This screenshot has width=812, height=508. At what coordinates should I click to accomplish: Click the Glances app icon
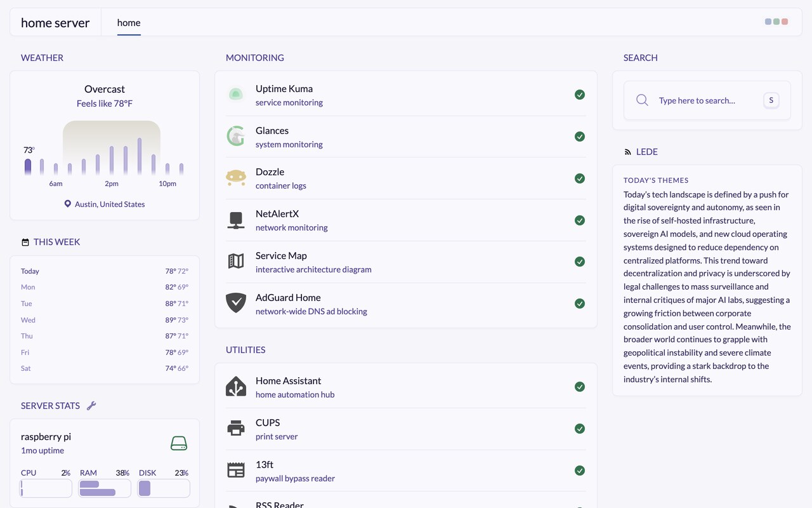click(236, 137)
